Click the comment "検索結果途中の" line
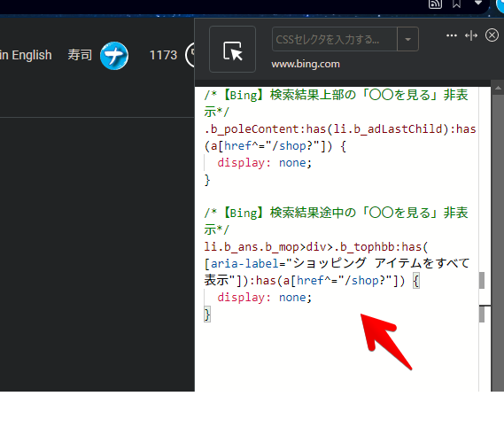The image size is (504, 435). (337, 213)
